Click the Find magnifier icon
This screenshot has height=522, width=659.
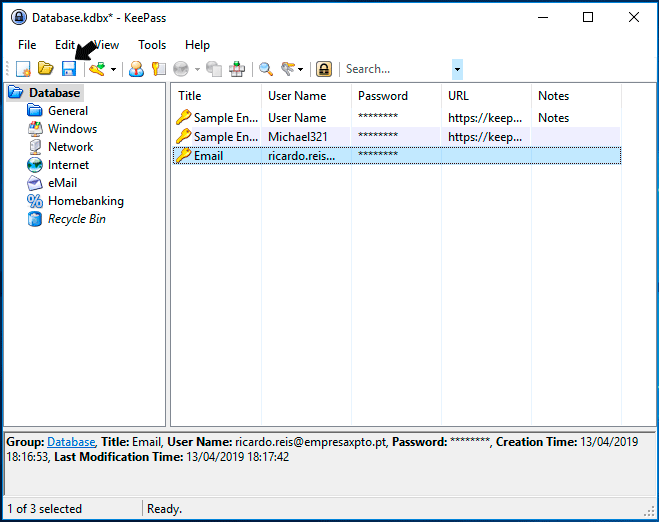coord(266,69)
